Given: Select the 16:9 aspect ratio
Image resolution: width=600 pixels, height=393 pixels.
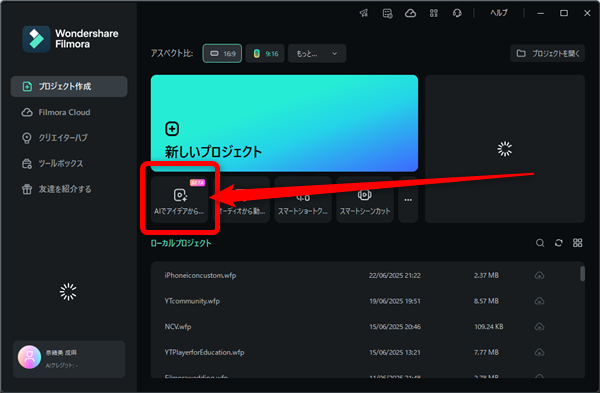Looking at the screenshot, I should 222,53.
